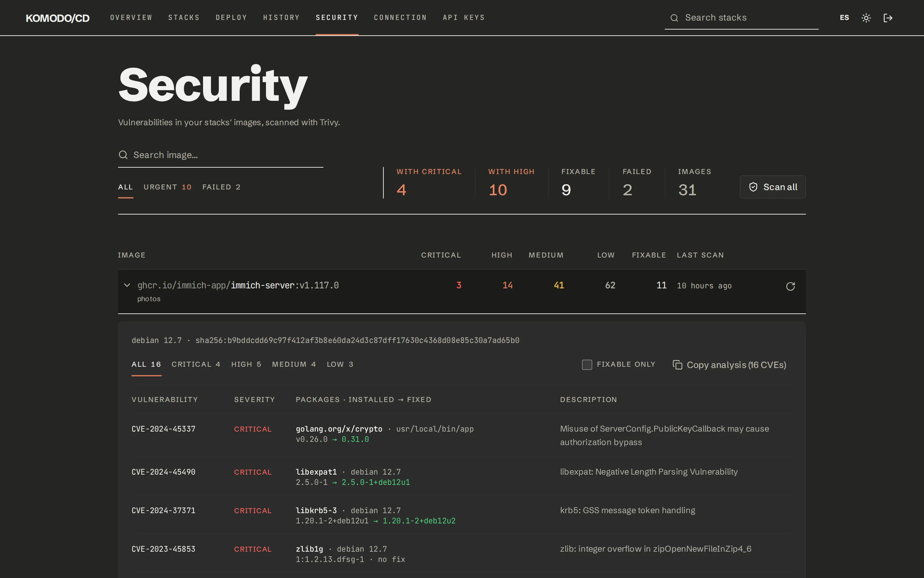The width and height of the screenshot is (924, 578).
Task: Go to the Stacks nav tab
Action: pos(184,18)
